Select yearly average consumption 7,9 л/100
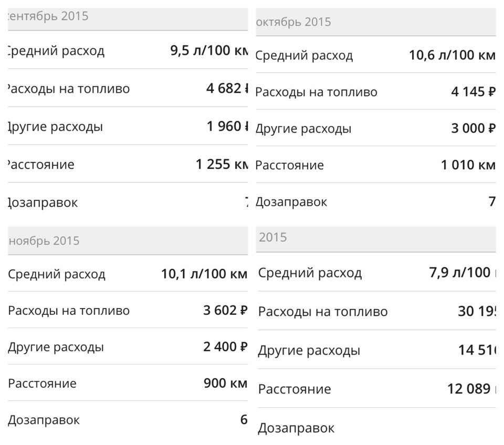The height and width of the screenshot is (445, 504). pyautogui.click(x=377, y=272)
